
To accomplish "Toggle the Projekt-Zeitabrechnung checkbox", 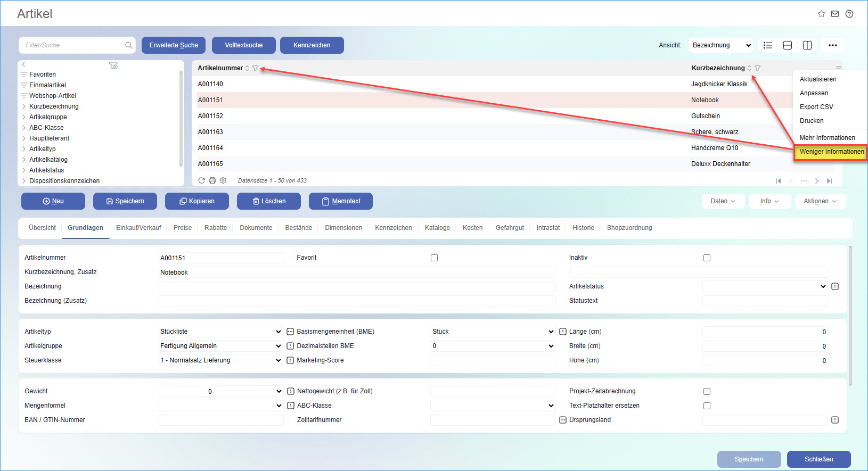I will pos(707,392).
